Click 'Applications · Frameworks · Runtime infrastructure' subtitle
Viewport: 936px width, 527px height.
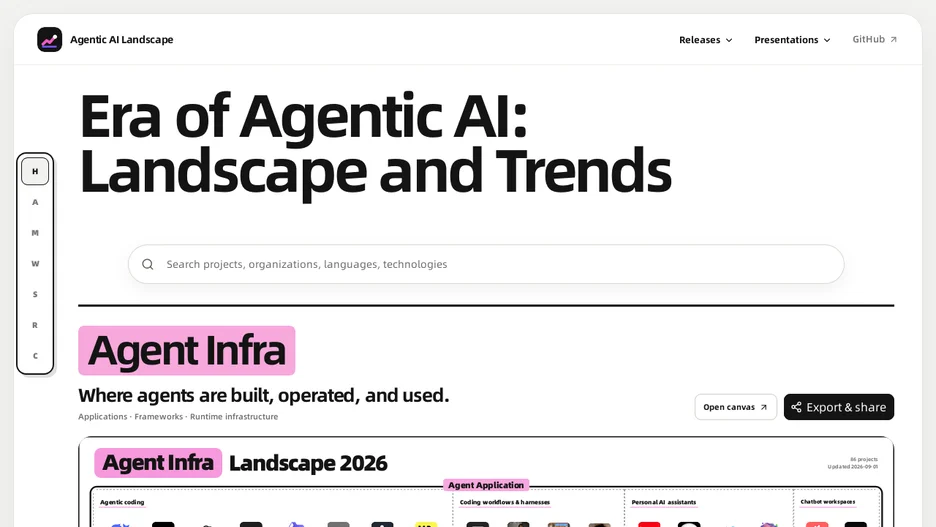[178, 417]
